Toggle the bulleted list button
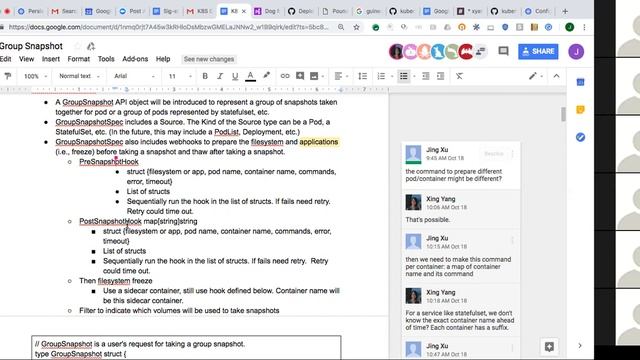This screenshot has width=640, height=360. [404, 76]
